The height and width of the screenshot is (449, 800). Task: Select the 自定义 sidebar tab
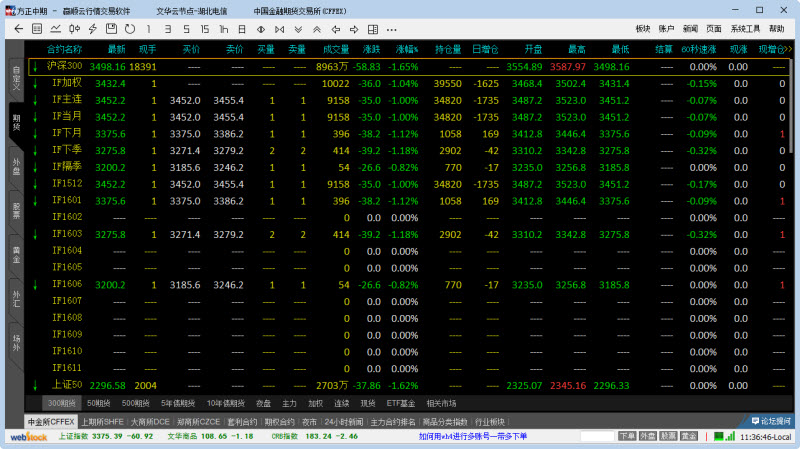coord(16,78)
